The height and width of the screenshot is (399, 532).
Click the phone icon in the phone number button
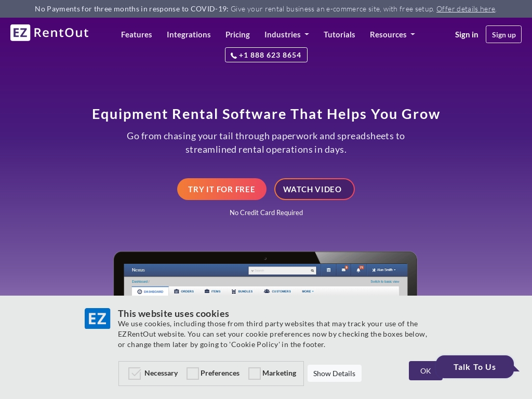tap(234, 56)
